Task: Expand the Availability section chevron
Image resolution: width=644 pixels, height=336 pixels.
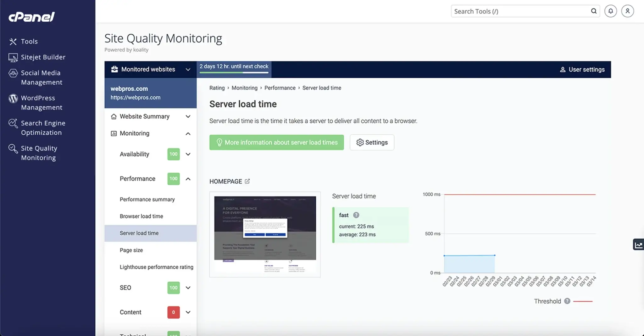Action: pyautogui.click(x=188, y=154)
